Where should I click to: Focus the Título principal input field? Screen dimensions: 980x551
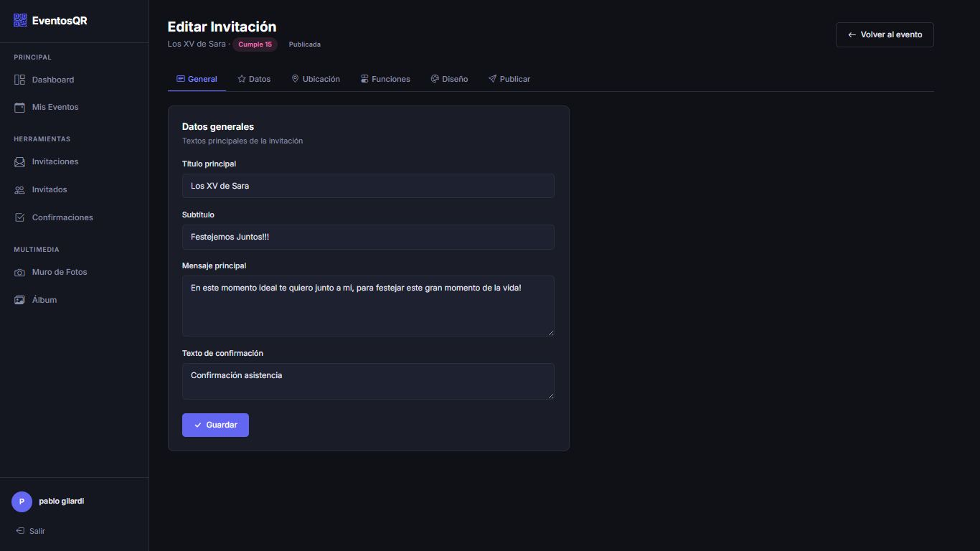[368, 186]
